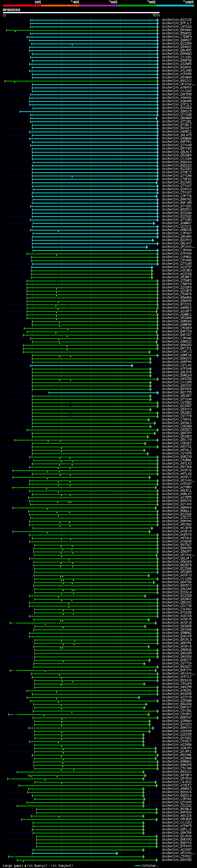Select the UniRef100_B6SU27 label

[177, 128]
